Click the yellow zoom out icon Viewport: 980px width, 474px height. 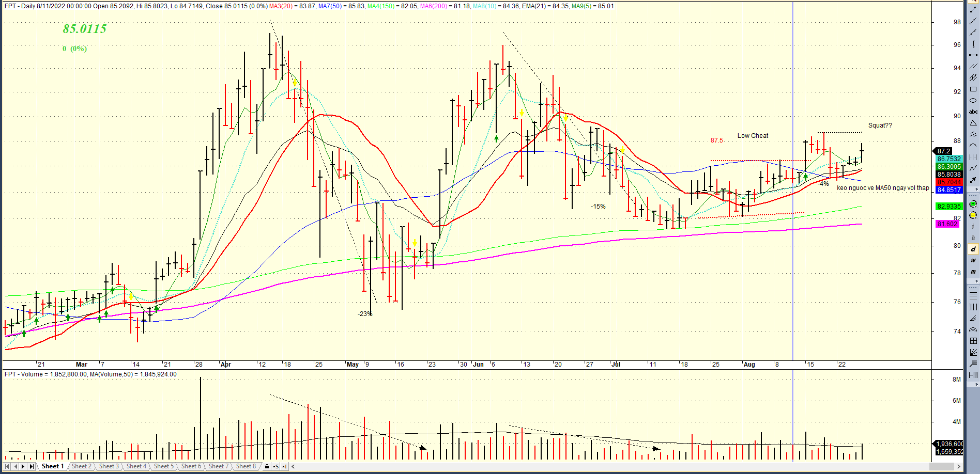tap(973, 215)
